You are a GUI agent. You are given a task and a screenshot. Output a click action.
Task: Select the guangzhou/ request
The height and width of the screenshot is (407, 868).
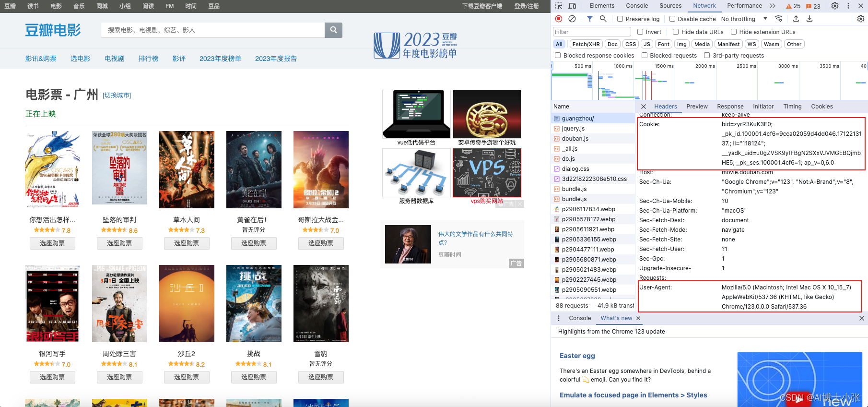[x=593, y=119]
